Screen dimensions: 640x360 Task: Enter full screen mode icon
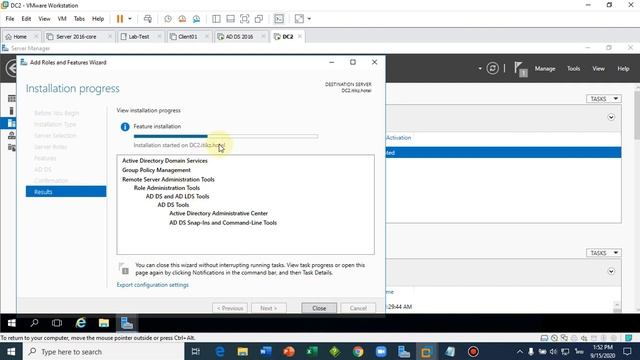coord(244,19)
